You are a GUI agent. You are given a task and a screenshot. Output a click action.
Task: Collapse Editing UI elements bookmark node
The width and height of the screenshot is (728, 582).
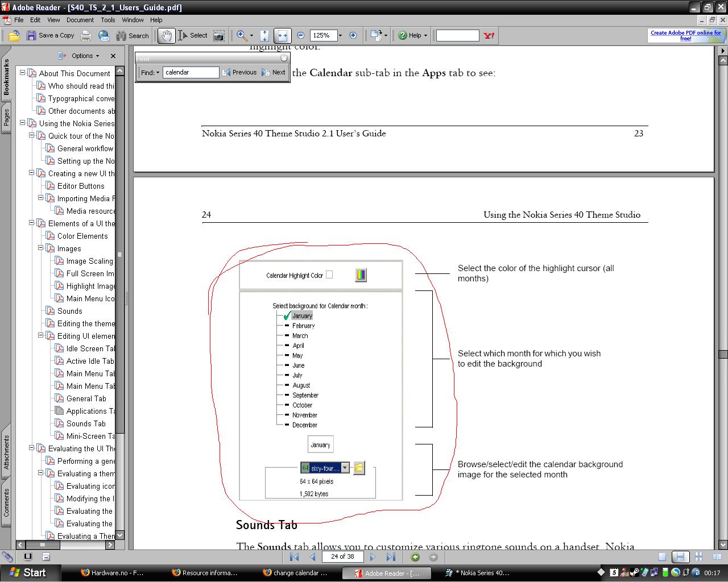tap(41, 335)
